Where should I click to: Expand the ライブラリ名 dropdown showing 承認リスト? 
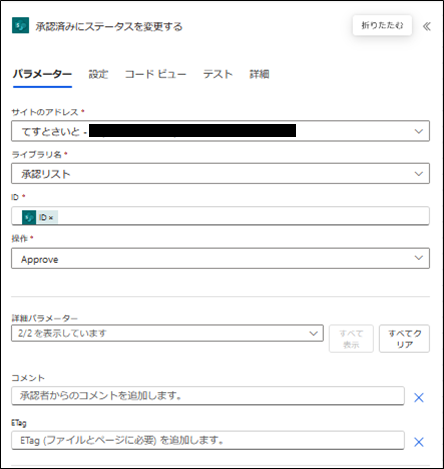tap(220, 173)
